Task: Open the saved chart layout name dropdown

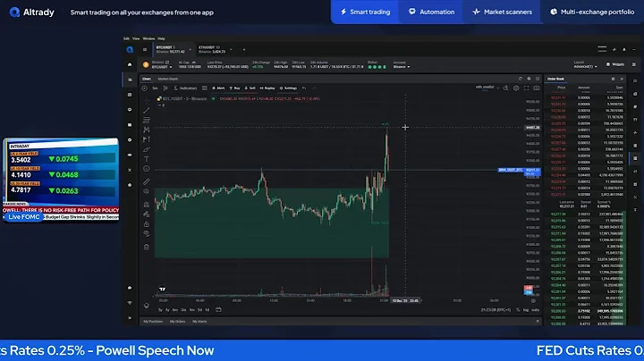Action: pos(487,88)
